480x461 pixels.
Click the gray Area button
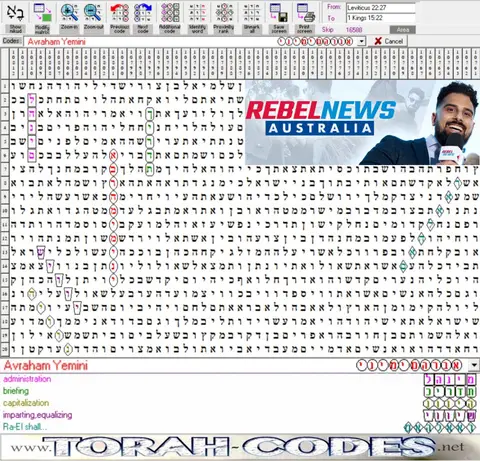403,30
